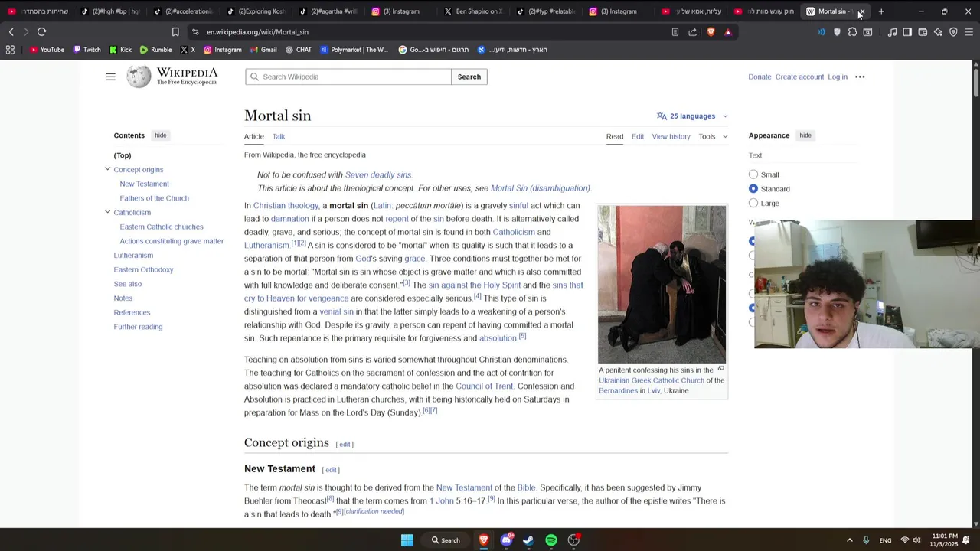Go back with the browser back arrow

click(x=11, y=32)
